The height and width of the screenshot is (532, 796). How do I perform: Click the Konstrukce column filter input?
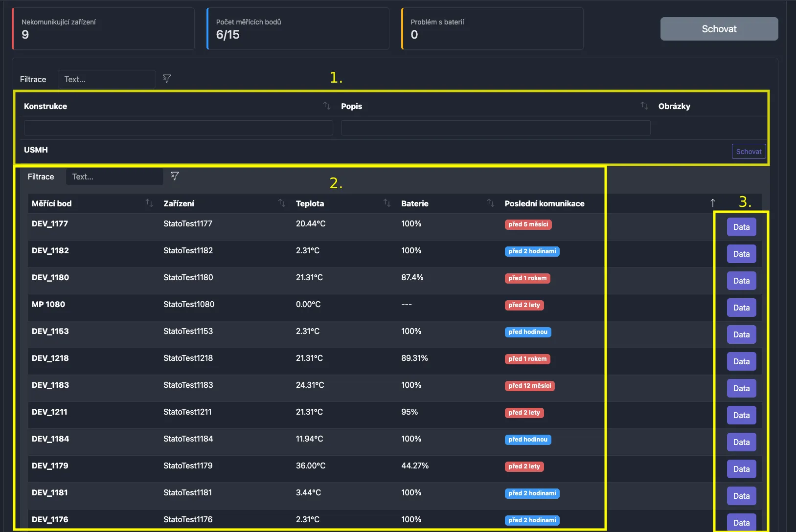[x=178, y=128]
